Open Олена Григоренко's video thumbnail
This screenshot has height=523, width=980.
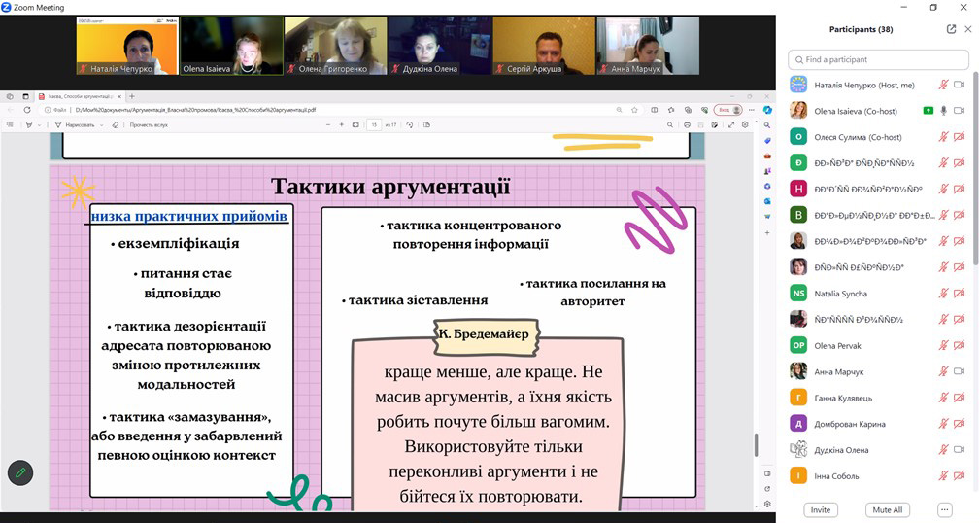click(x=336, y=46)
